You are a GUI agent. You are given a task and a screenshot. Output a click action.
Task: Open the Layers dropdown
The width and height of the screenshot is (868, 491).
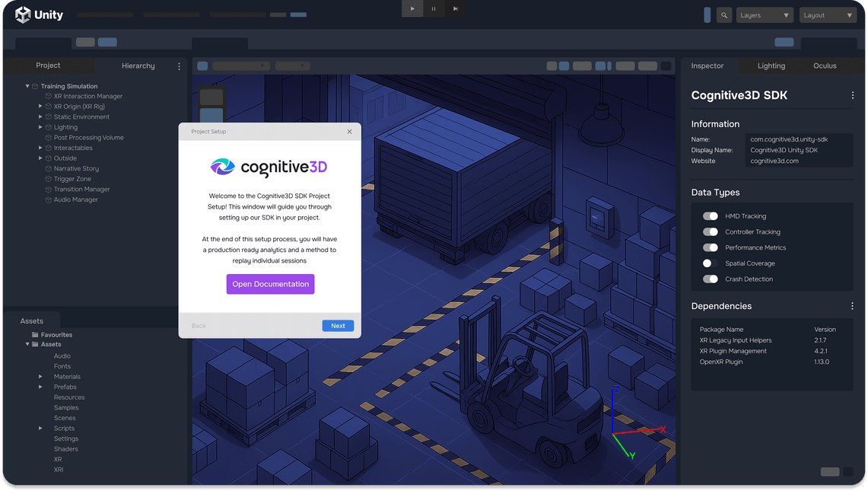click(765, 15)
